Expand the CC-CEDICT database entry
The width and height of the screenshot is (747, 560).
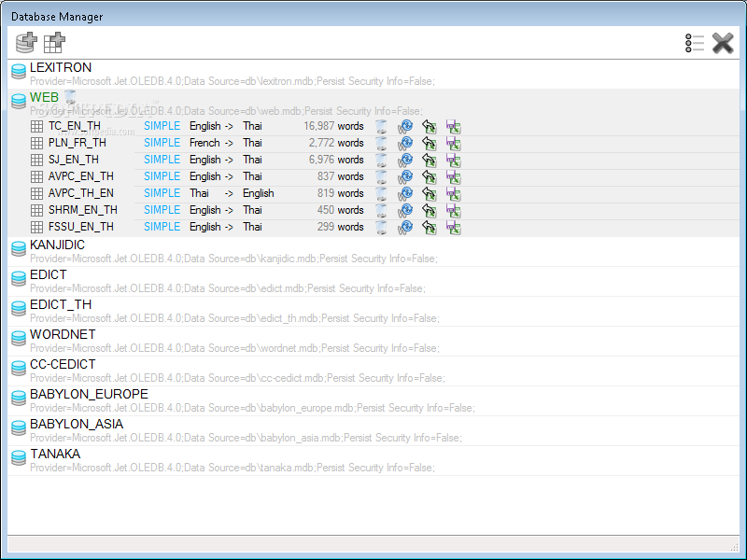(x=19, y=368)
